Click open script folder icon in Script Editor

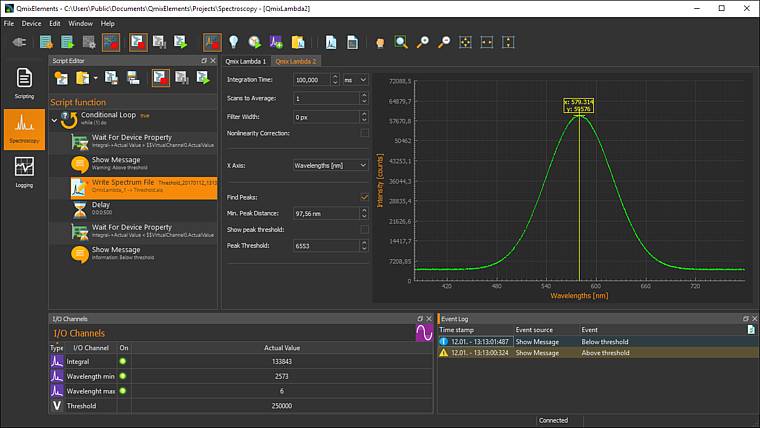click(82, 78)
